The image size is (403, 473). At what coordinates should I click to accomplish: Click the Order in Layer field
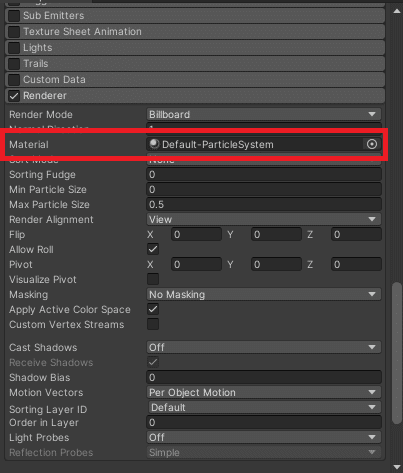point(264,422)
